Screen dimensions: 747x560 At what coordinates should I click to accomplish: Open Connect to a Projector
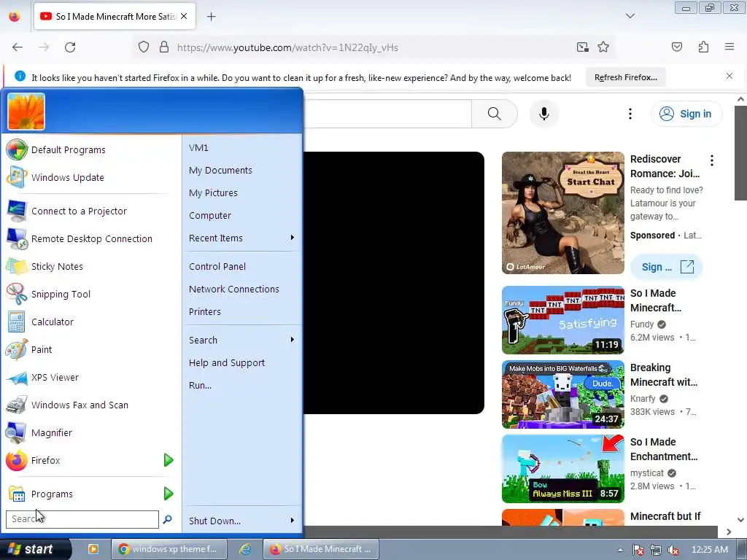(90, 211)
